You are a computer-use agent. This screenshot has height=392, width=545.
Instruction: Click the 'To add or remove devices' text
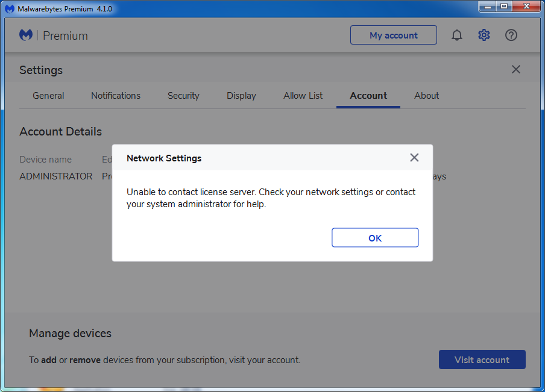[x=165, y=360]
